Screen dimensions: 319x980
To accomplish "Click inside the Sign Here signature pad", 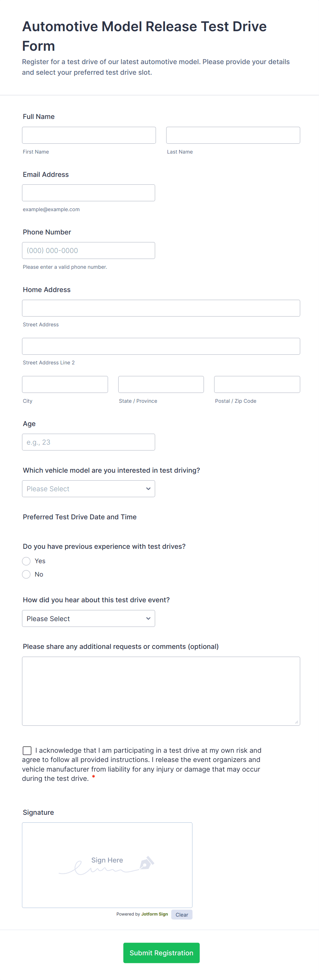I will tap(107, 883).
